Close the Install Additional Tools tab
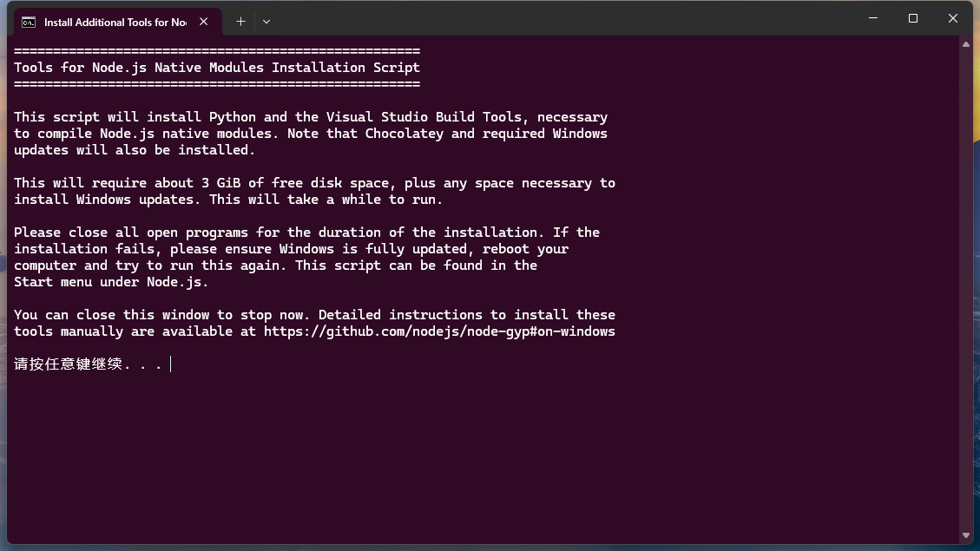 click(x=204, y=22)
